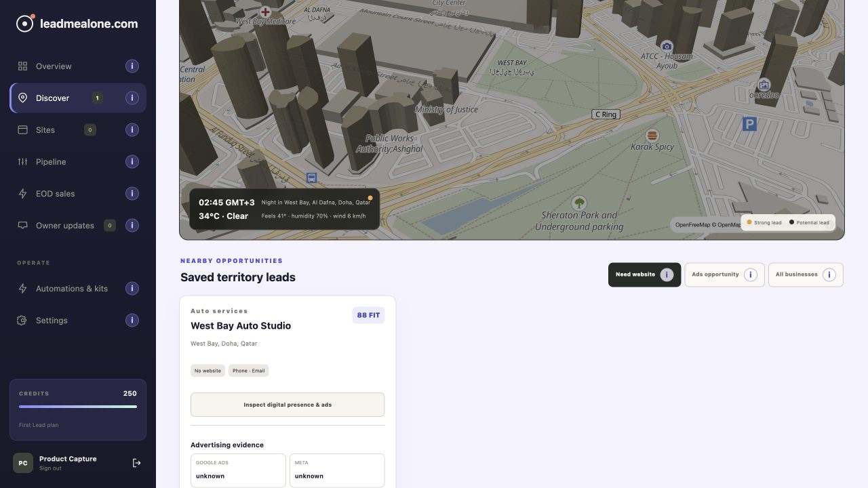Click info icon on Need website

667,274
